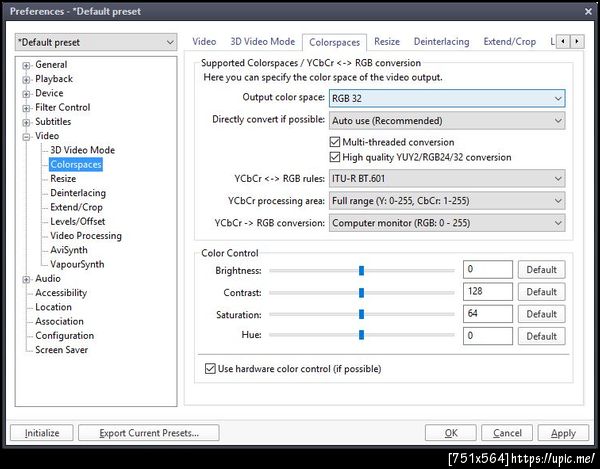Open YCbCr -> RGB conversion dropdown
The image size is (600, 469).
point(447,223)
